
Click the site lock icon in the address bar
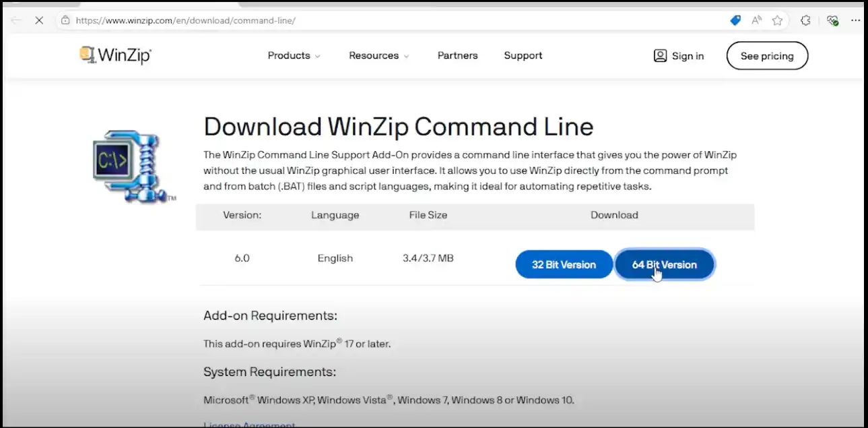click(65, 20)
